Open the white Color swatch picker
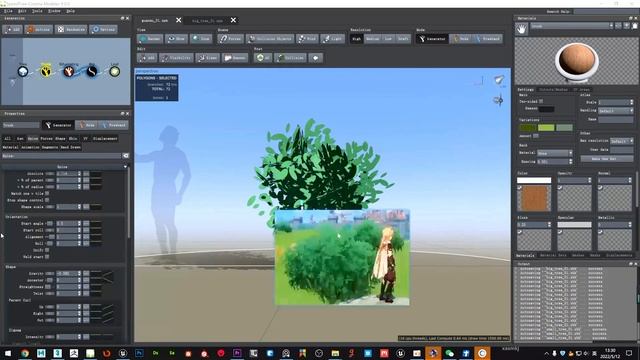The width and height of the screenshot is (640, 360). pos(534,180)
